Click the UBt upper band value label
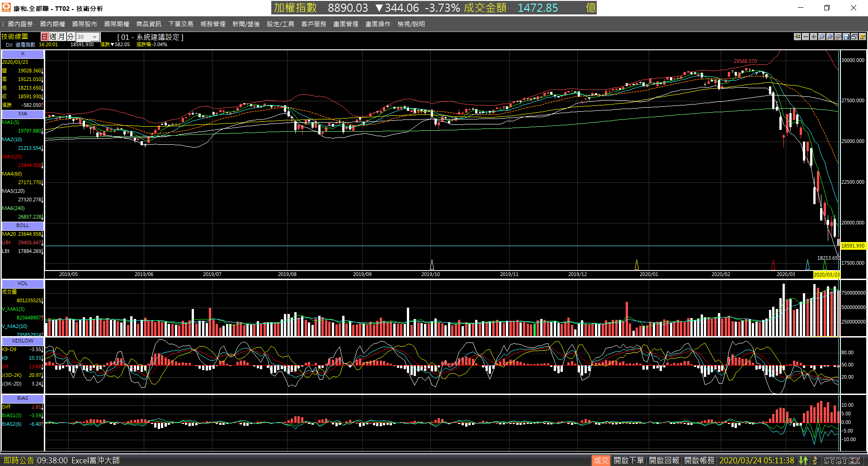Image resolution: width=868 pixels, height=466 pixels. [x=6, y=243]
